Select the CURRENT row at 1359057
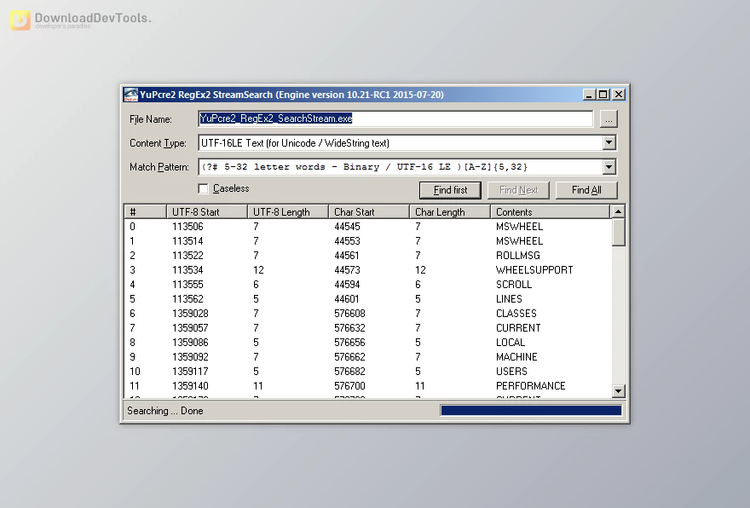The width and height of the screenshot is (750, 508). (368, 328)
